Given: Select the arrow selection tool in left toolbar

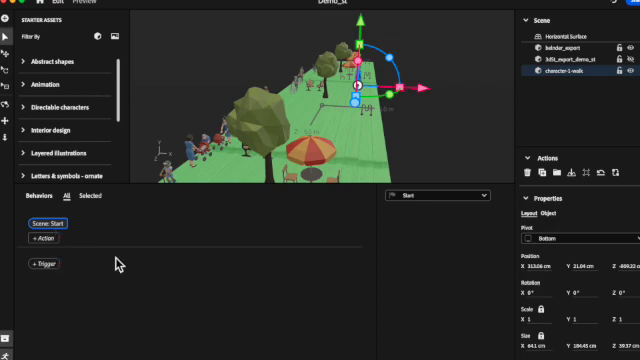Looking at the screenshot, I should coord(5,37).
